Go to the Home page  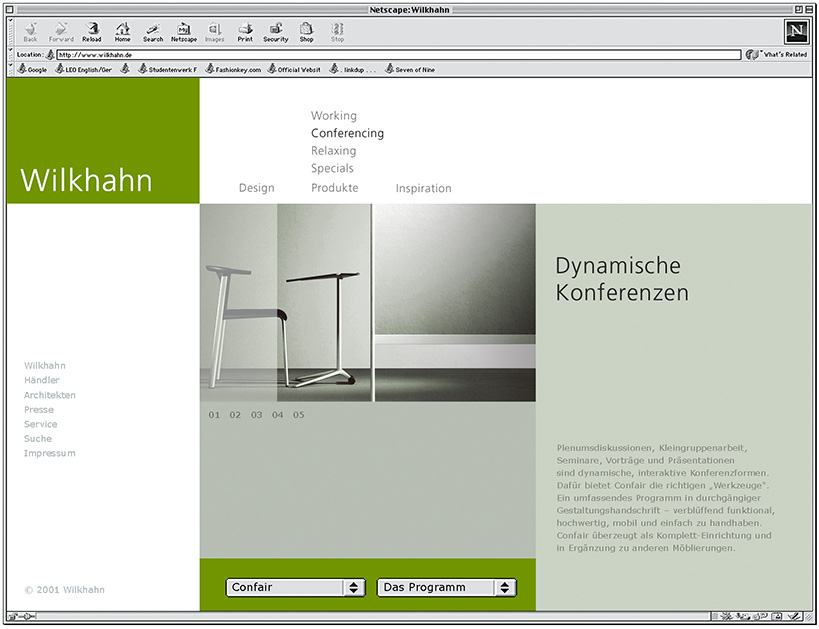pyautogui.click(x=122, y=32)
